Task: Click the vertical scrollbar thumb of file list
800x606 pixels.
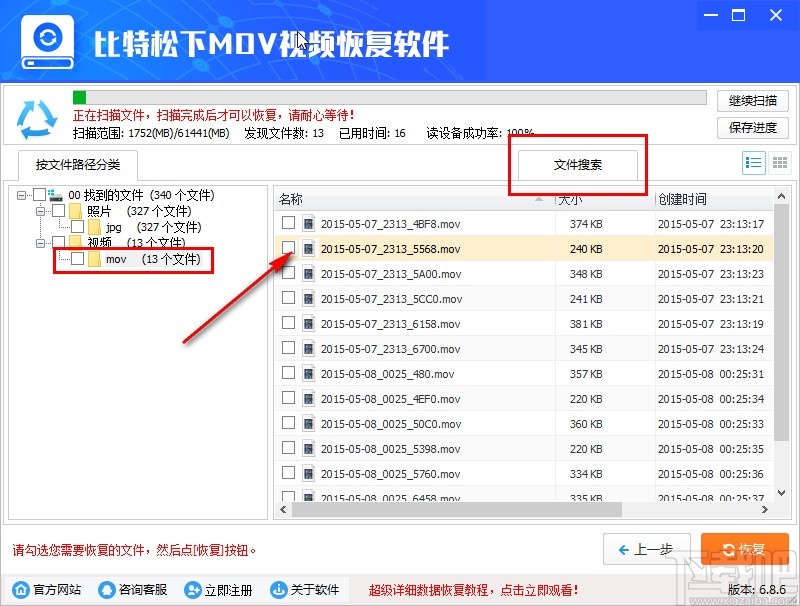Action: pos(781,323)
